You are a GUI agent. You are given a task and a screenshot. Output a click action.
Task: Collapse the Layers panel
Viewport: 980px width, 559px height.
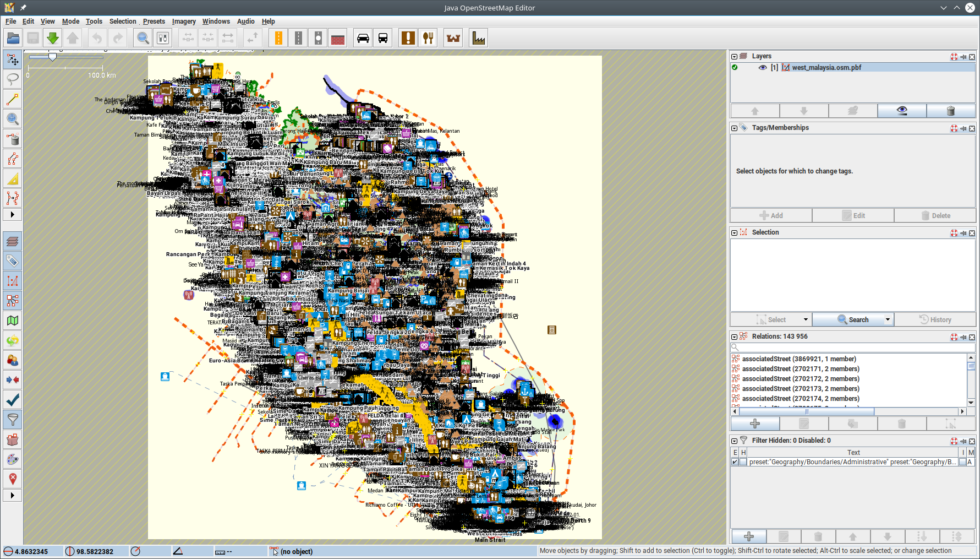point(734,56)
